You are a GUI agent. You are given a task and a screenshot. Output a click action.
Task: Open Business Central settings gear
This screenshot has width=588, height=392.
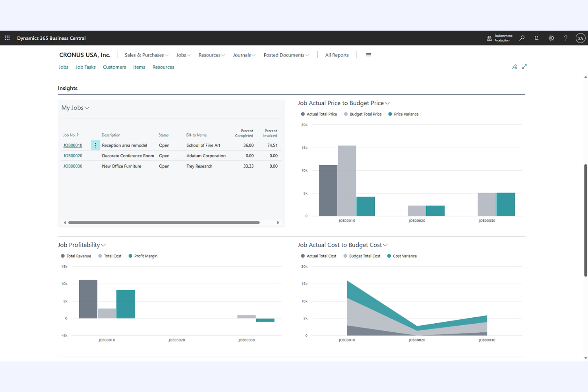click(551, 38)
